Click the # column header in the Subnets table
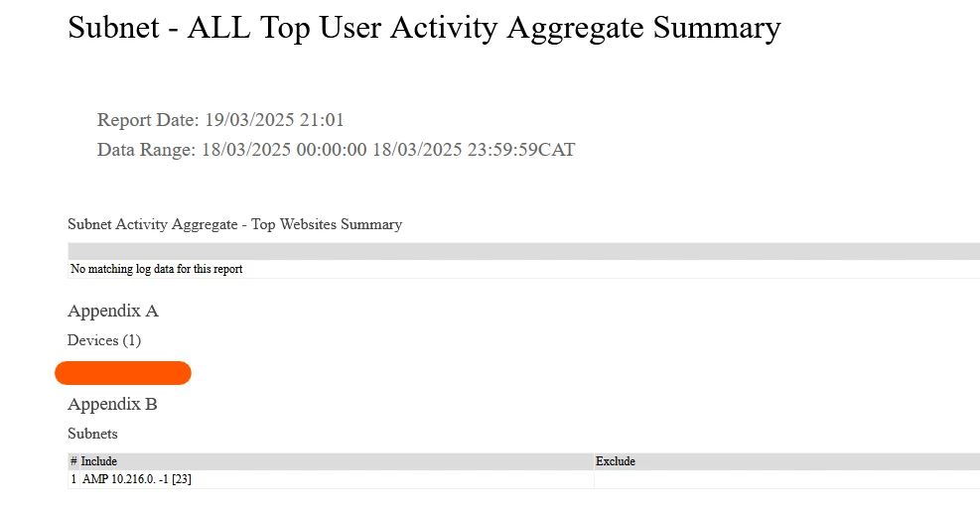Screen dimensions: 980x507 [x=73, y=461]
